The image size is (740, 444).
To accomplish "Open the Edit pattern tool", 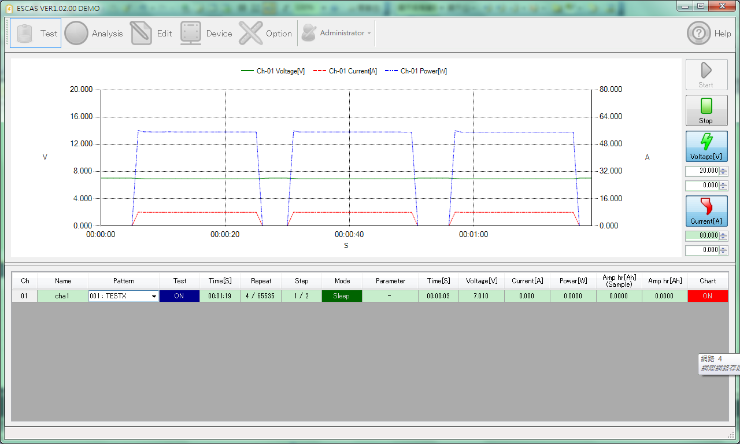I will 151,33.
